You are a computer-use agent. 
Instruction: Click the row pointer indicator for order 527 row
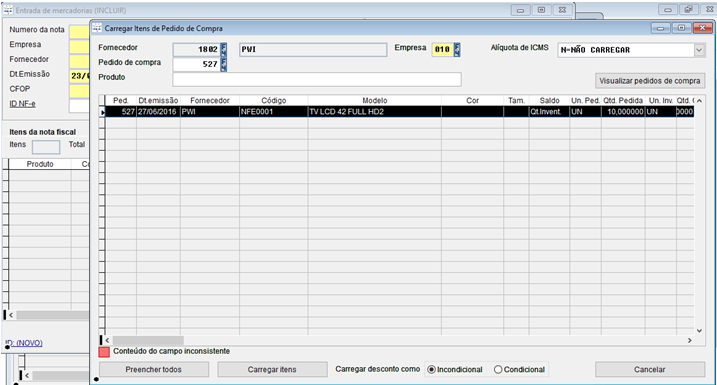[x=102, y=112]
